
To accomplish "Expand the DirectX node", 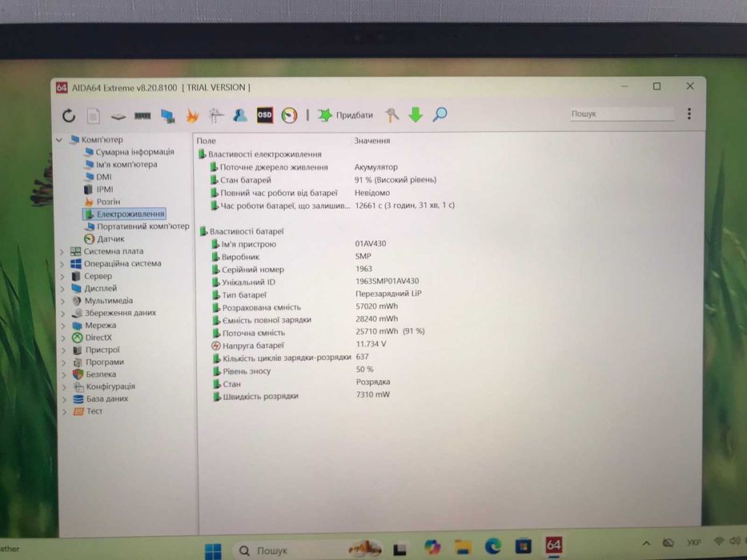I will (64, 338).
